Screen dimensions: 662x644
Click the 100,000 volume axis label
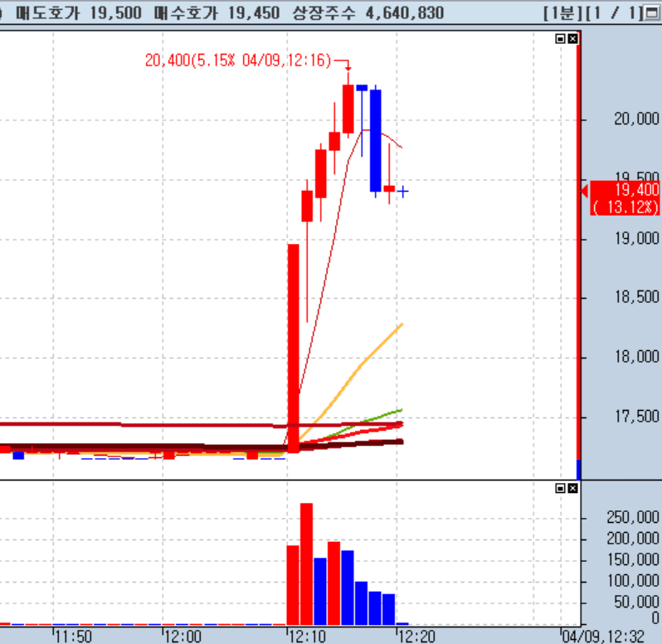[x=633, y=581]
